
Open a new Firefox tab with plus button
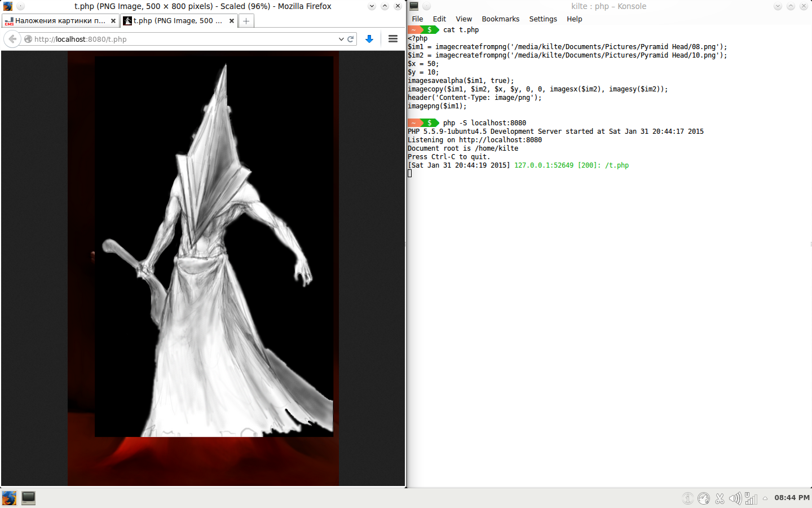(x=246, y=21)
